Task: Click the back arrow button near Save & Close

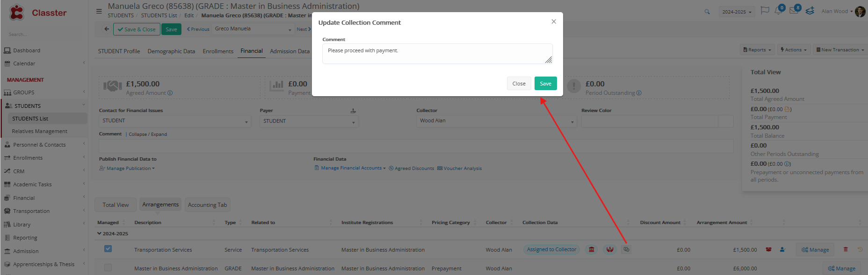Action: point(107,29)
